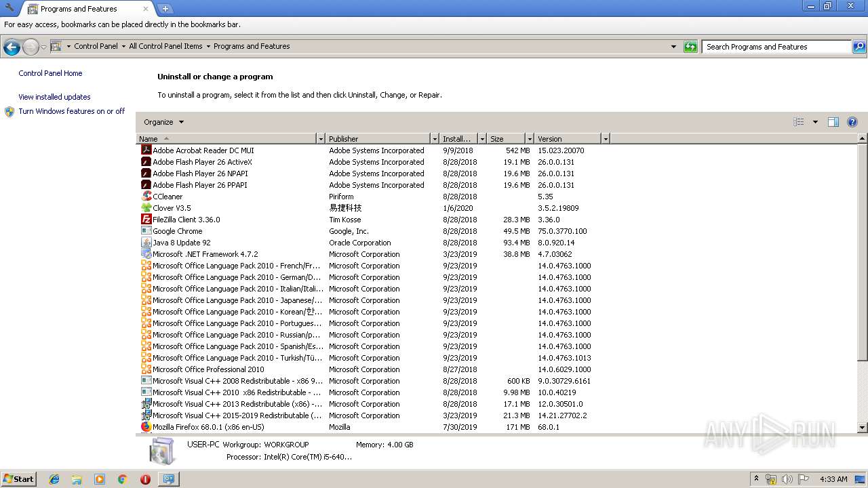The height and width of the screenshot is (488, 868).
Task: Click the search magnifier icon
Action: coord(859,47)
